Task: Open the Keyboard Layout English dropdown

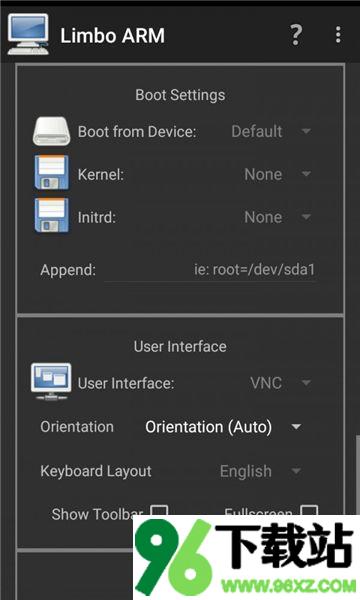Action: pyautogui.click(x=261, y=471)
